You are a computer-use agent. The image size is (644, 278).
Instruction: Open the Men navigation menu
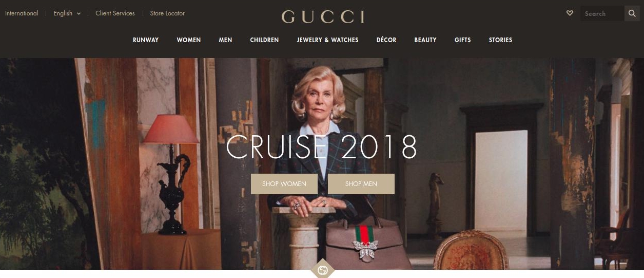coord(225,40)
